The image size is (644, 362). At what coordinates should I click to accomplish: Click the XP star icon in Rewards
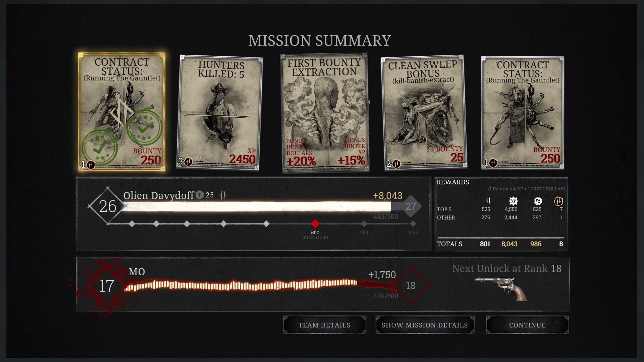tap(513, 201)
